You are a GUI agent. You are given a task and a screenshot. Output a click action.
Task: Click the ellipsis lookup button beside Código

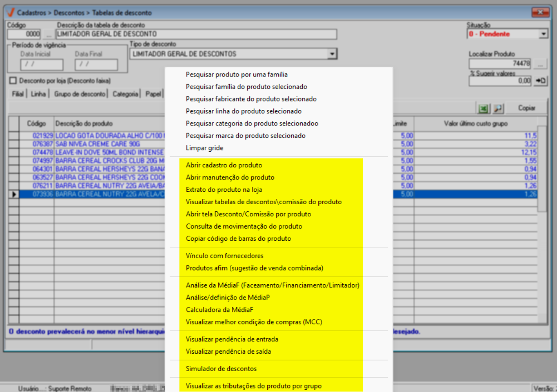click(x=48, y=34)
